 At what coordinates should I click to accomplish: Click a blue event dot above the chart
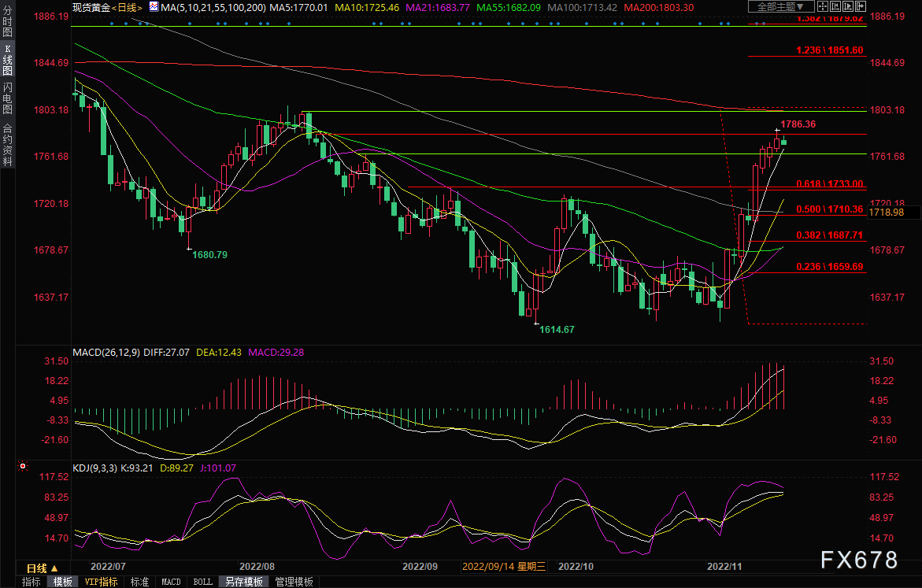coord(113,23)
